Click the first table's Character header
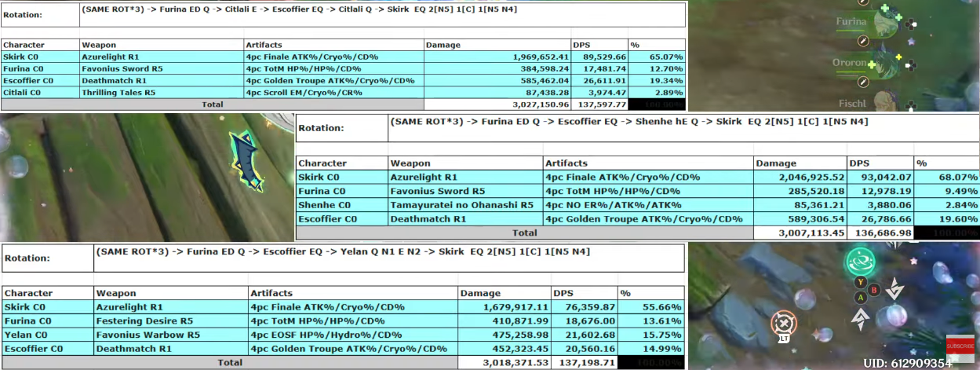 (40, 45)
